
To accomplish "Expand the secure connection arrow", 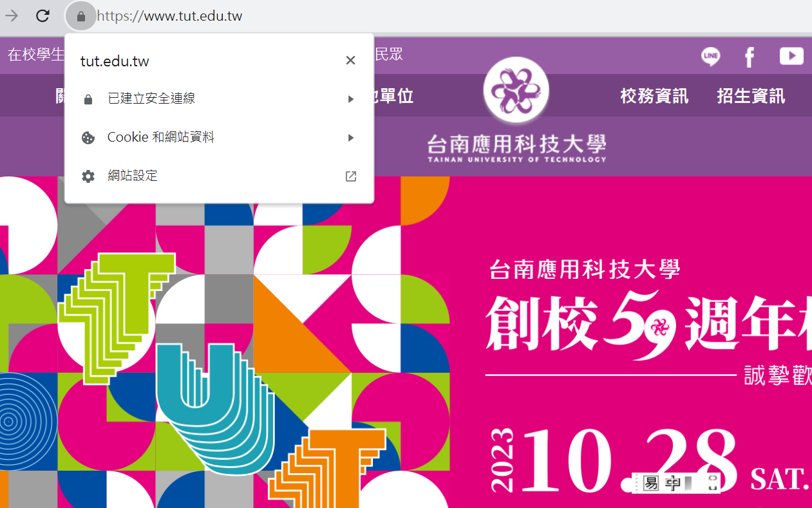I will pyautogui.click(x=351, y=99).
